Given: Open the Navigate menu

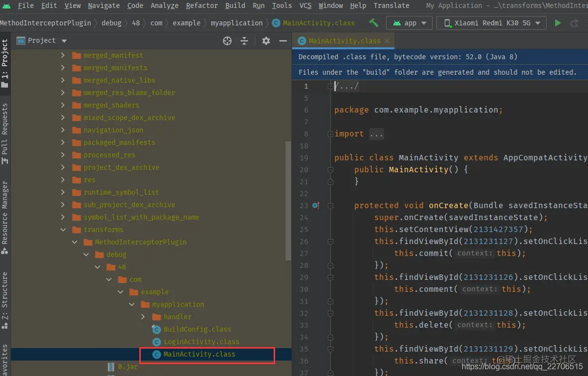Looking at the screenshot, I should click(104, 5).
